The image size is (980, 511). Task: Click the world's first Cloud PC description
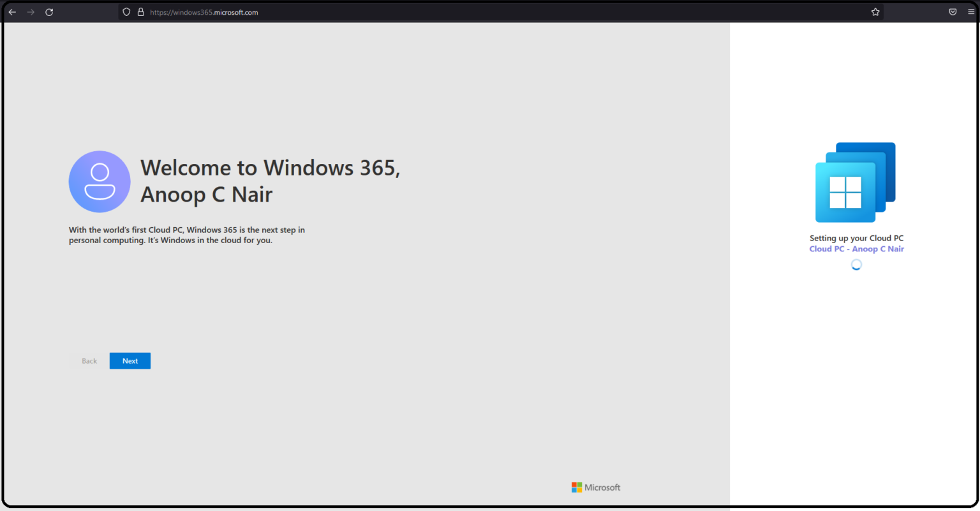click(x=187, y=235)
